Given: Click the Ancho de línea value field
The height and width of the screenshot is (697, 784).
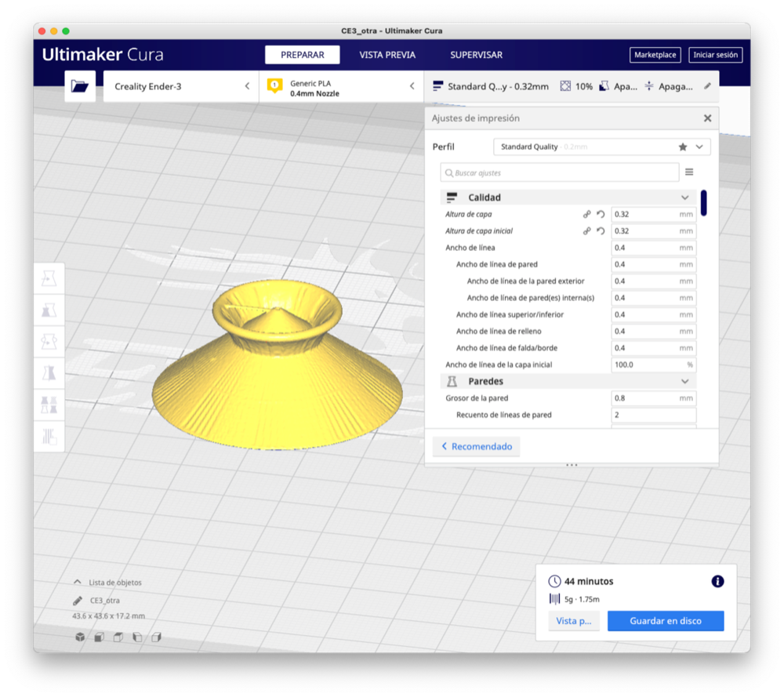Looking at the screenshot, I should [654, 248].
